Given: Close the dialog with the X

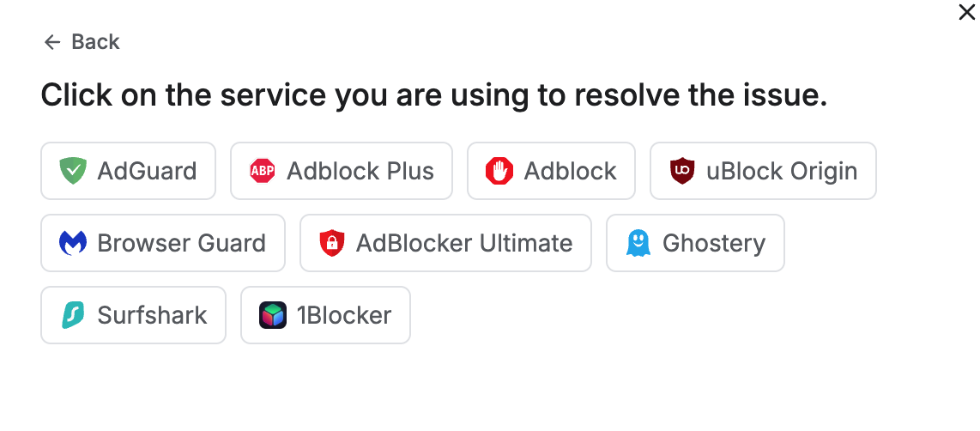Looking at the screenshot, I should 966,12.
